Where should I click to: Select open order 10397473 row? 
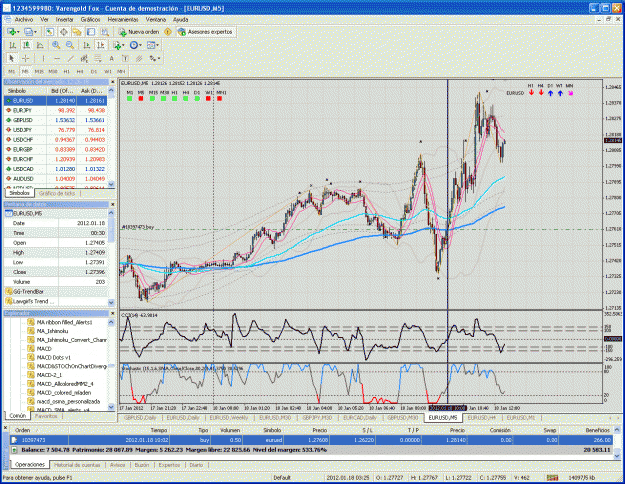tap(312, 441)
